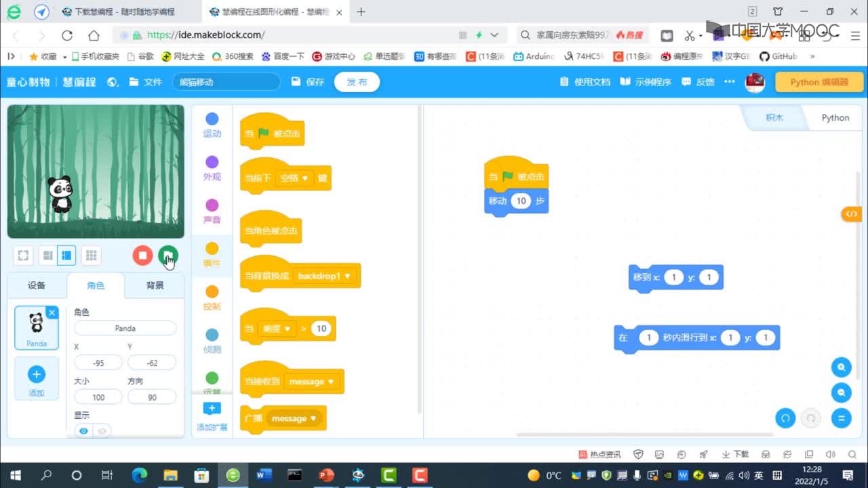Screen dimensions: 868x488
Task: Reset workspace zoom with equals icon
Action: tap(842, 418)
